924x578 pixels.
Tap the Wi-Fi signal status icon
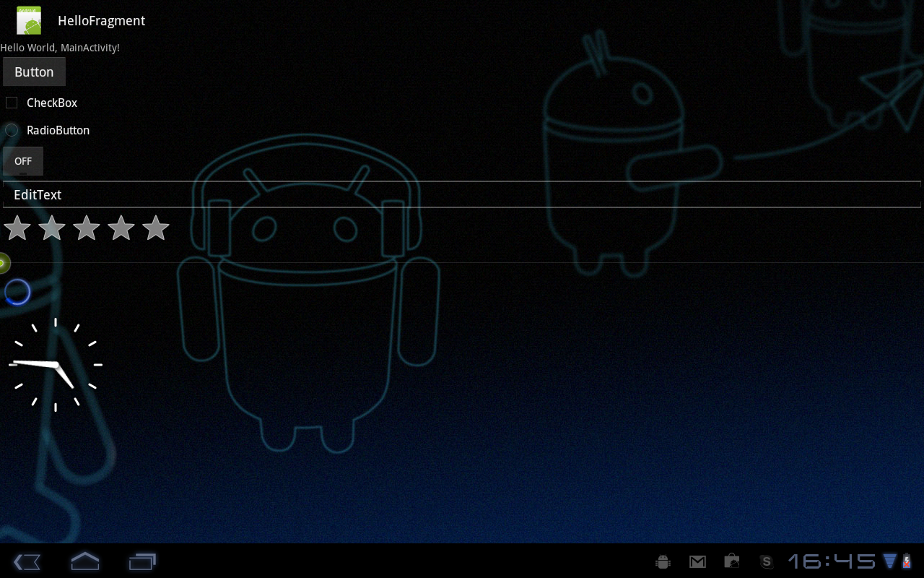890,561
